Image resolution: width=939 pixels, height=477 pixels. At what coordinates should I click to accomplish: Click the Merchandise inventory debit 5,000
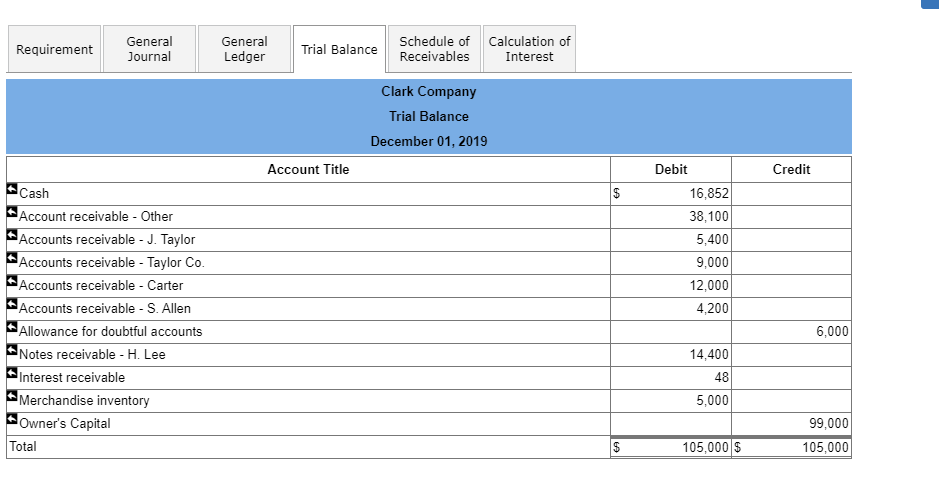(x=713, y=400)
